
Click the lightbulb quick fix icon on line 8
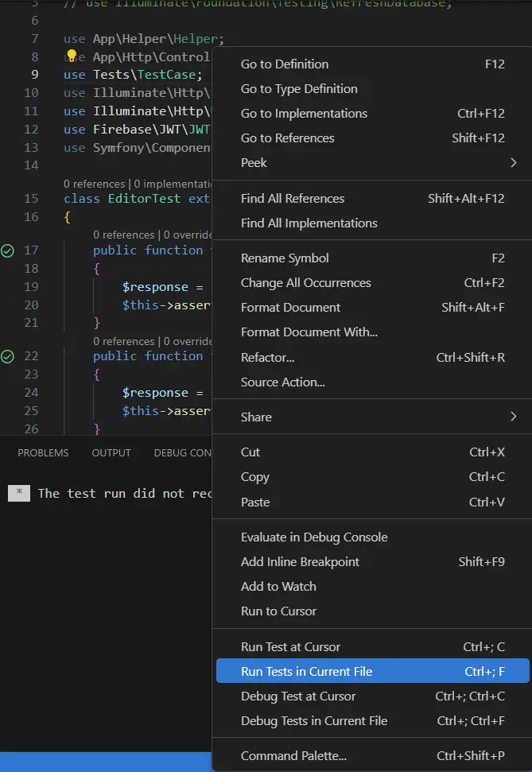point(72,55)
